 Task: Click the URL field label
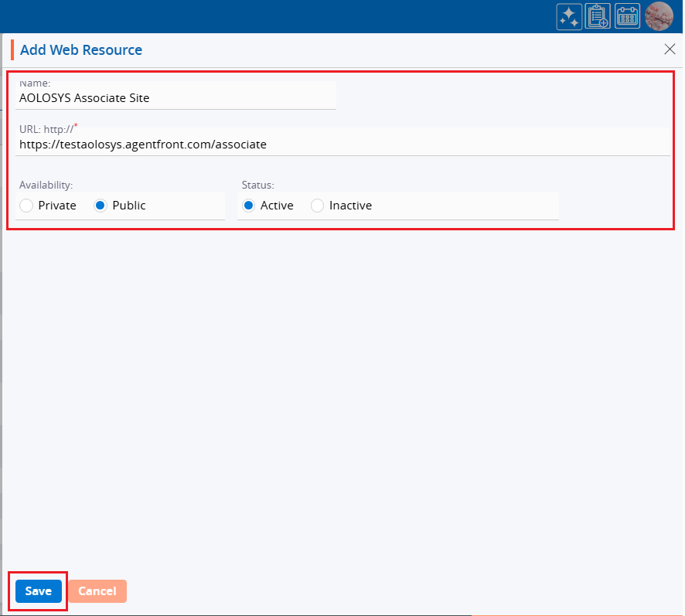pos(46,128)
